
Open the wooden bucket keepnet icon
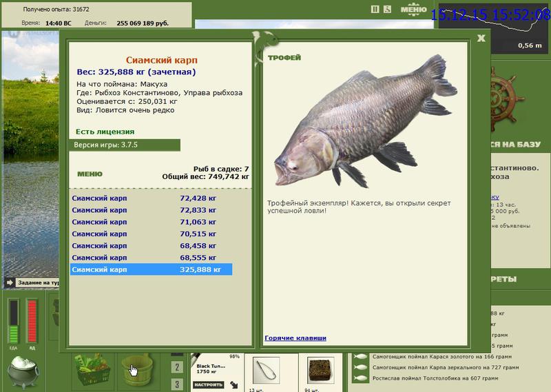click(137, 370)
